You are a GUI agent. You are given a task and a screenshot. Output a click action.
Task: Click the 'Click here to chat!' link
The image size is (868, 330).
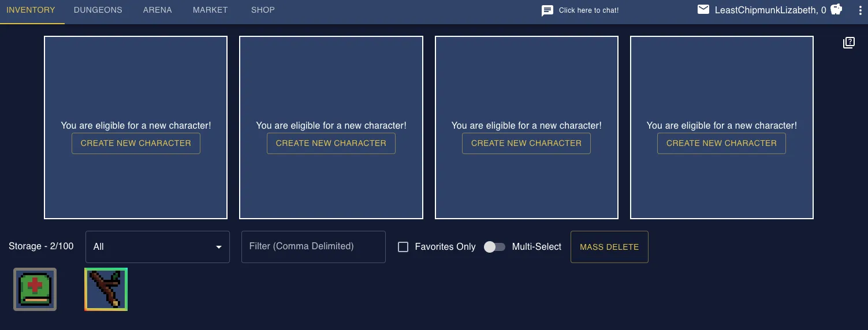(588, 10)
